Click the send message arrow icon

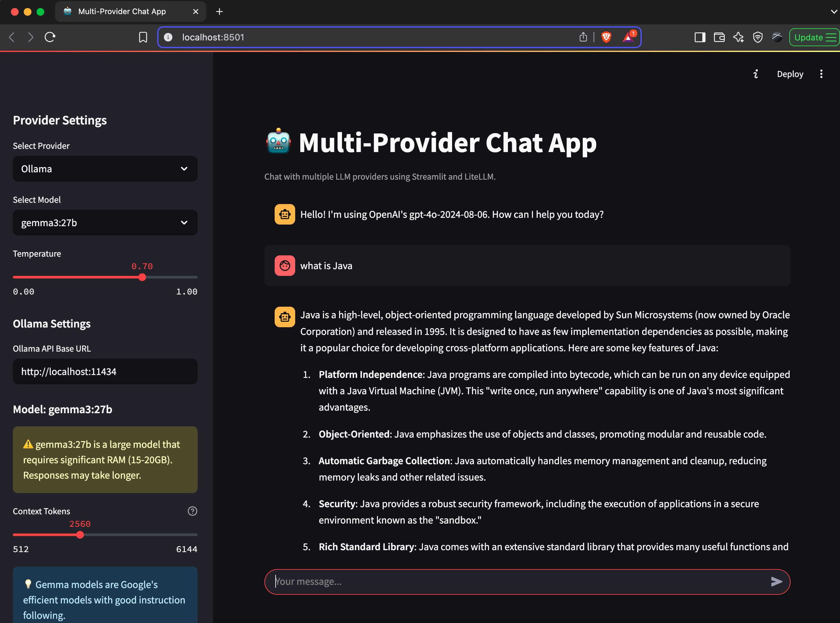pyautogui.click(x=776, y=582)
